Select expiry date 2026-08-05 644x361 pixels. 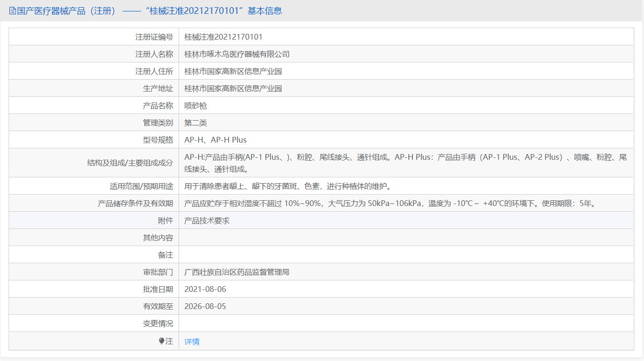pyautogui.click(x=205, y=306)
